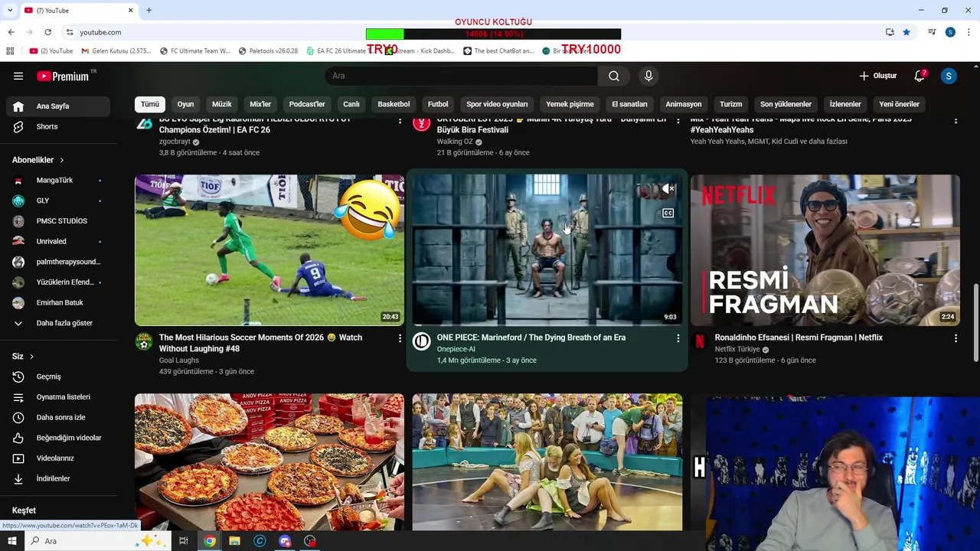The height and width of the screenshot is (551, 980).
Task: Select the Canlı filter chip
Action: (x=351, y=104)
